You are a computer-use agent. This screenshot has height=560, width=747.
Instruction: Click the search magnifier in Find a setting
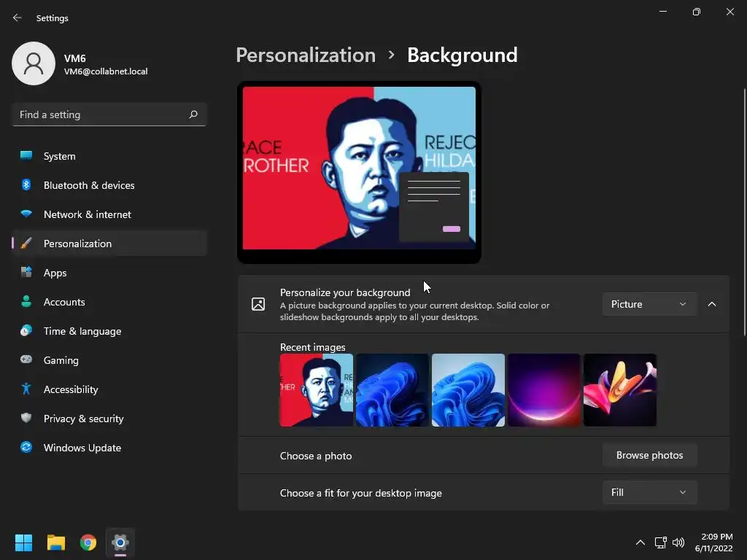pos(193,114)
